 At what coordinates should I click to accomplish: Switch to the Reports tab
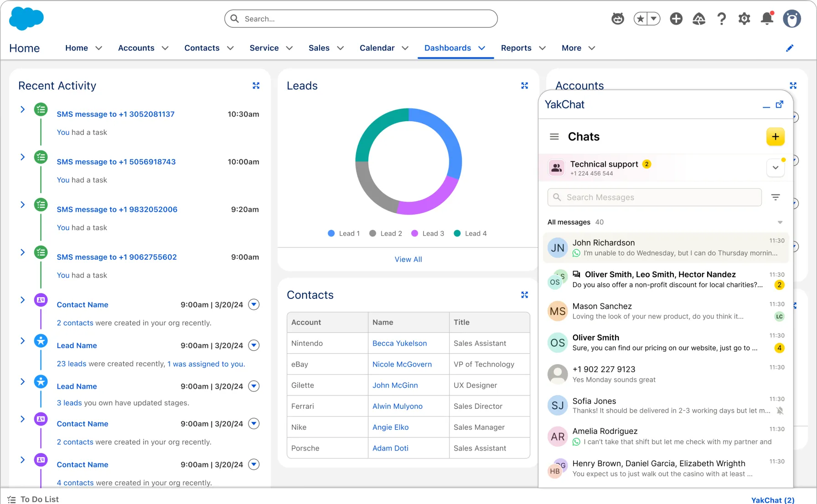pyautogui.click(x=516, y=48)
